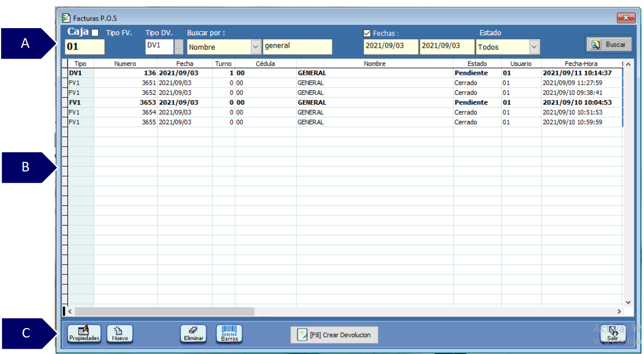Toggle the Caja checkbox
644x354 pixels.
[x=95, y=33]
